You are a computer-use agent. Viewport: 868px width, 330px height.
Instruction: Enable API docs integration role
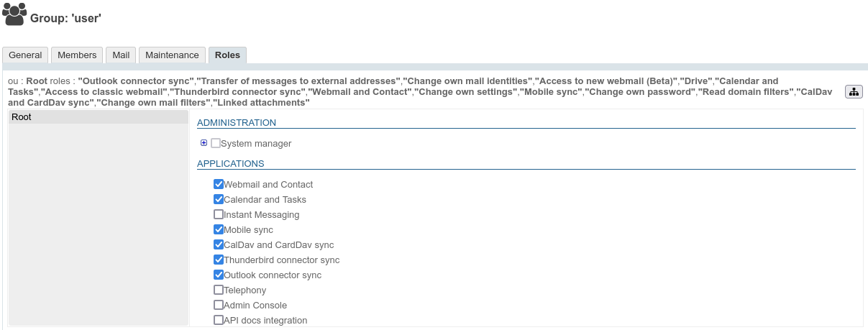(x=219, y=320)
